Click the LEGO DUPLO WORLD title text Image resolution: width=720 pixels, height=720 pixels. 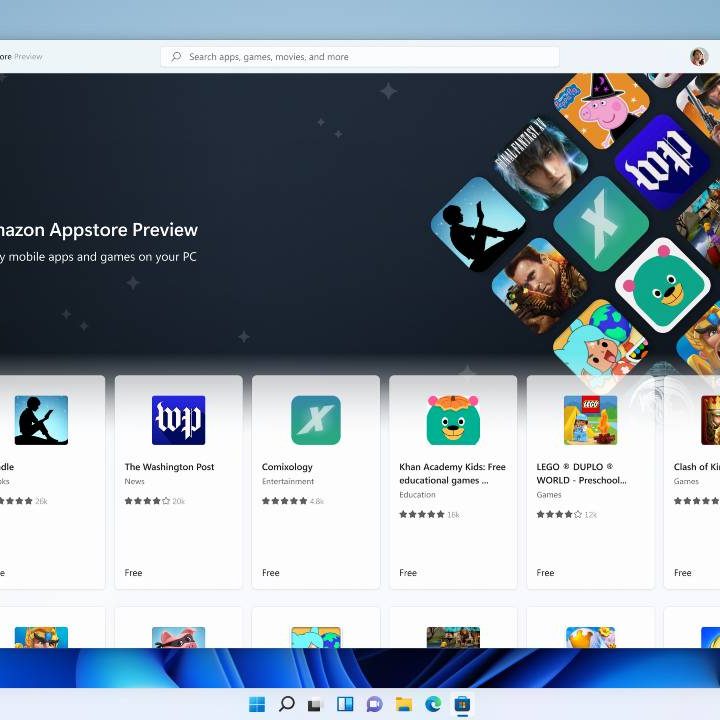click(581, 473)
